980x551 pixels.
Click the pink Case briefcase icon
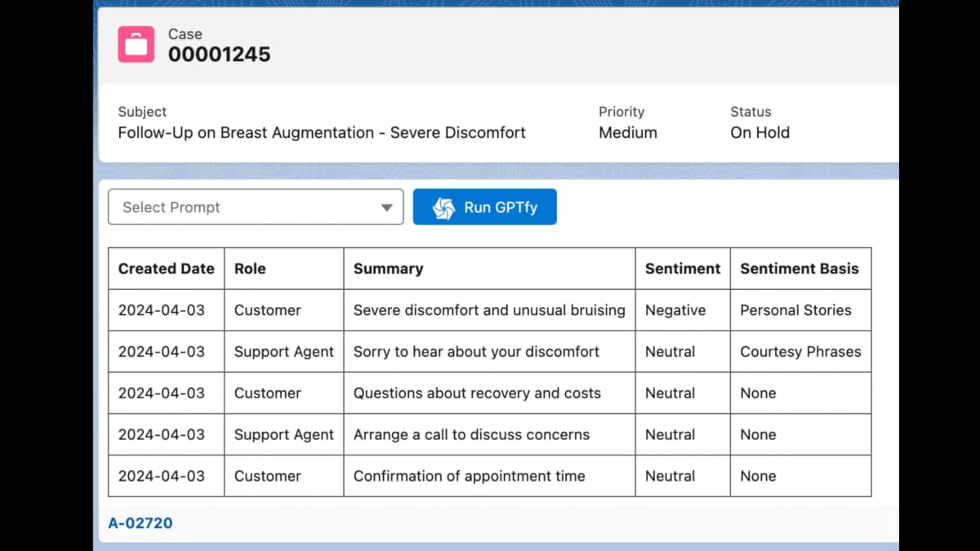pos(136,44)
